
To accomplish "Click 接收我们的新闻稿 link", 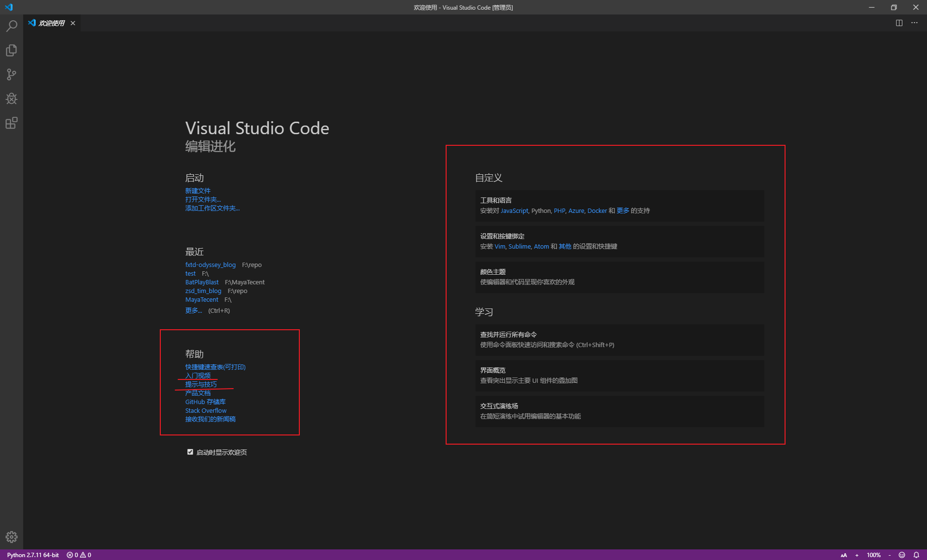I will [211, 419].
